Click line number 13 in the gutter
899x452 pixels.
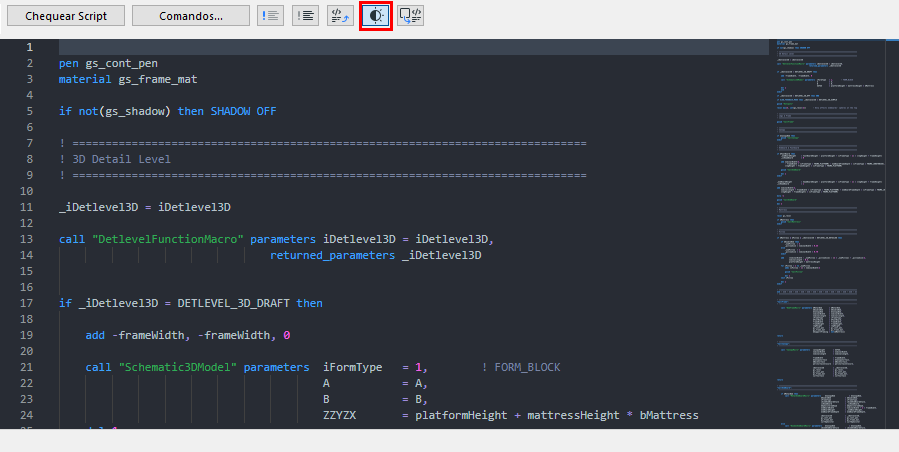coord(26,239)
